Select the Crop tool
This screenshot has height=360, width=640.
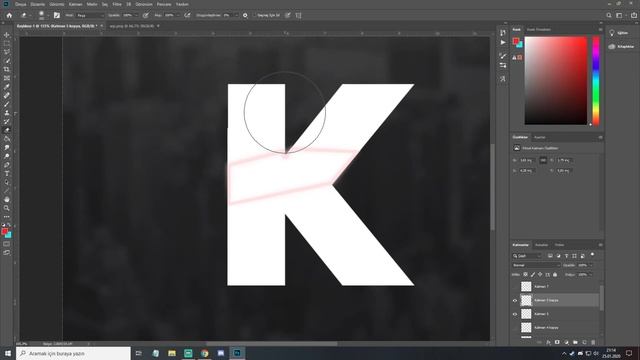7,69
